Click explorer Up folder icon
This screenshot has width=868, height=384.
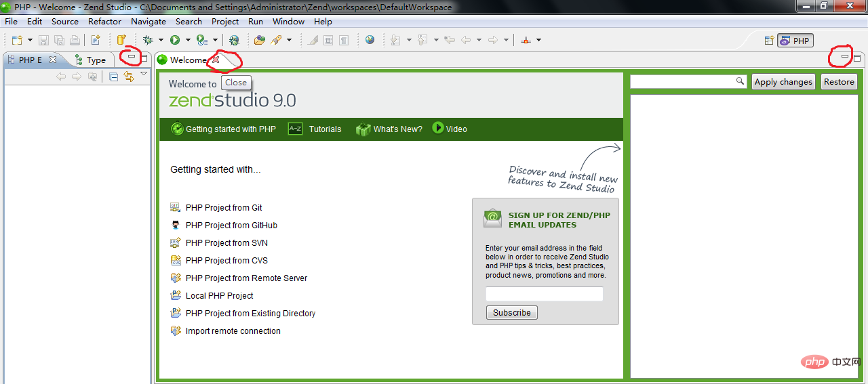point(92,77)
